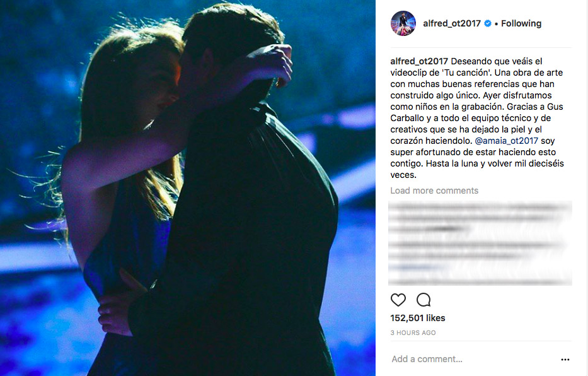Click alfred_ot2017 username in caption
This screenshot has width=588, height=376.
point(419,61)
